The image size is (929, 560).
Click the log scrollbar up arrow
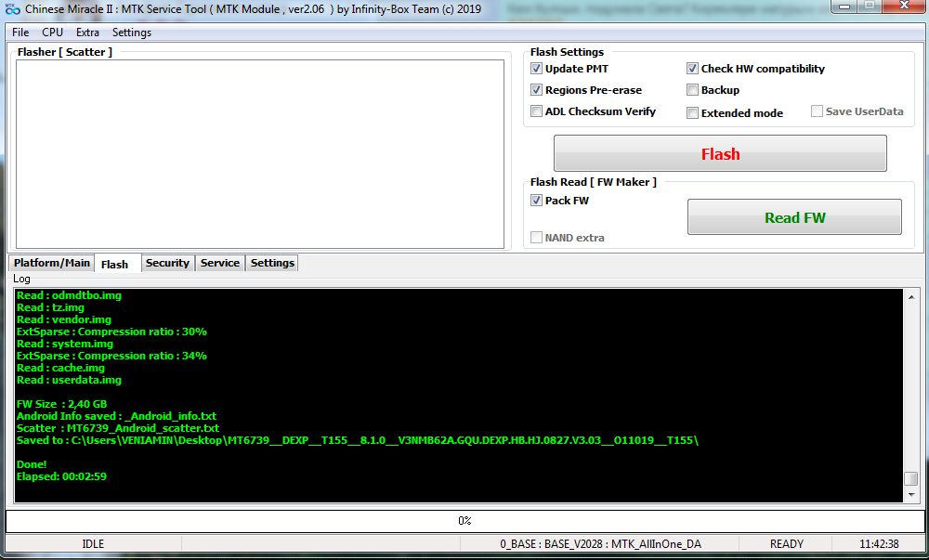tap(911, 297)
